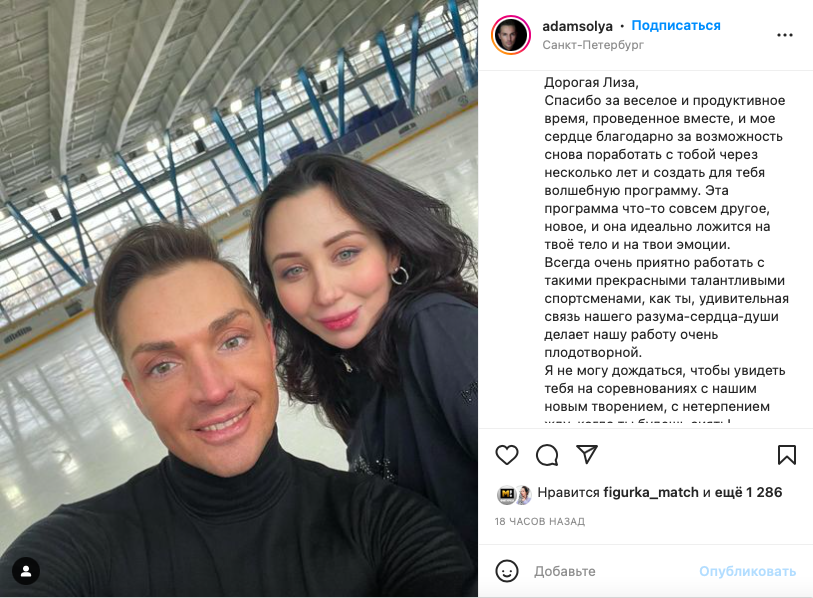This screenshot has height=598, width=813.
Task: Like the post with the heart icon
Action: tap(507, 455)
